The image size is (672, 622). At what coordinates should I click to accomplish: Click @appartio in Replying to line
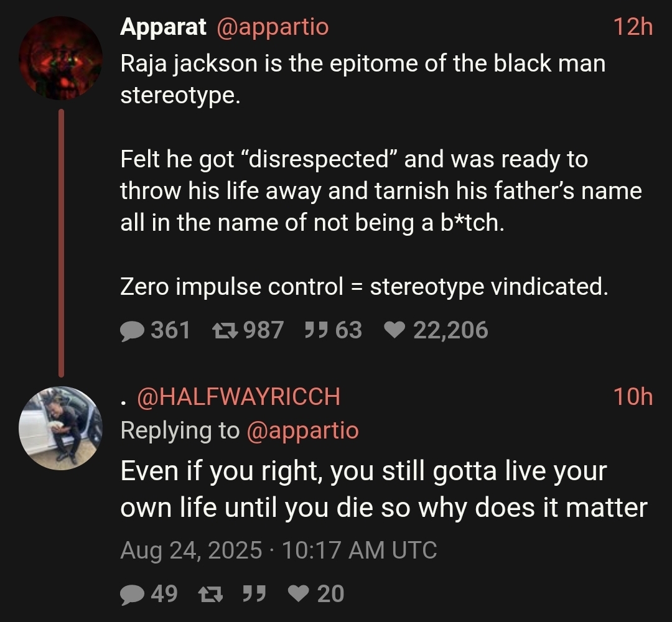pyautogui.click(x=302, y=430)
